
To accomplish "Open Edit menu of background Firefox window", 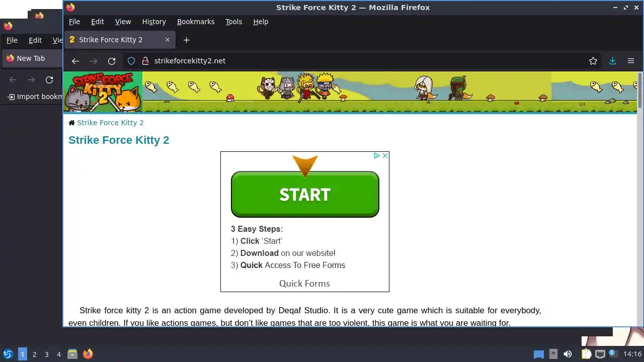I will point(35,40).
